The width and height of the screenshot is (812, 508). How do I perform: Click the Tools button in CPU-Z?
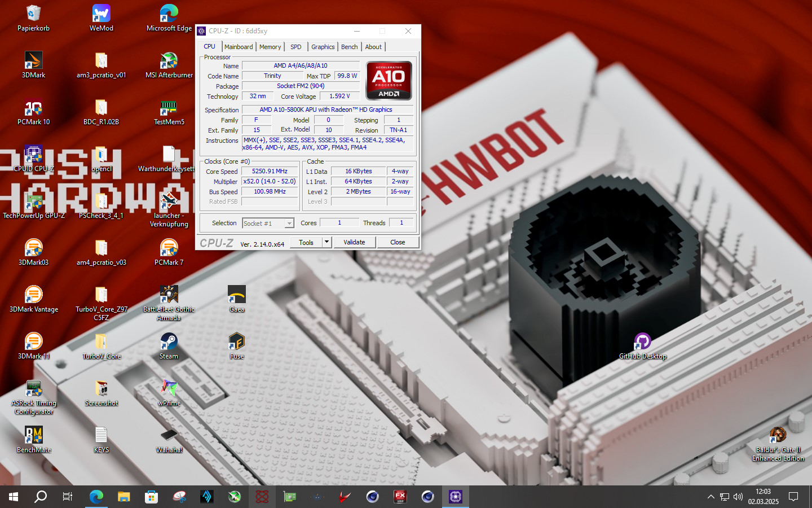(x=306, y=242)
